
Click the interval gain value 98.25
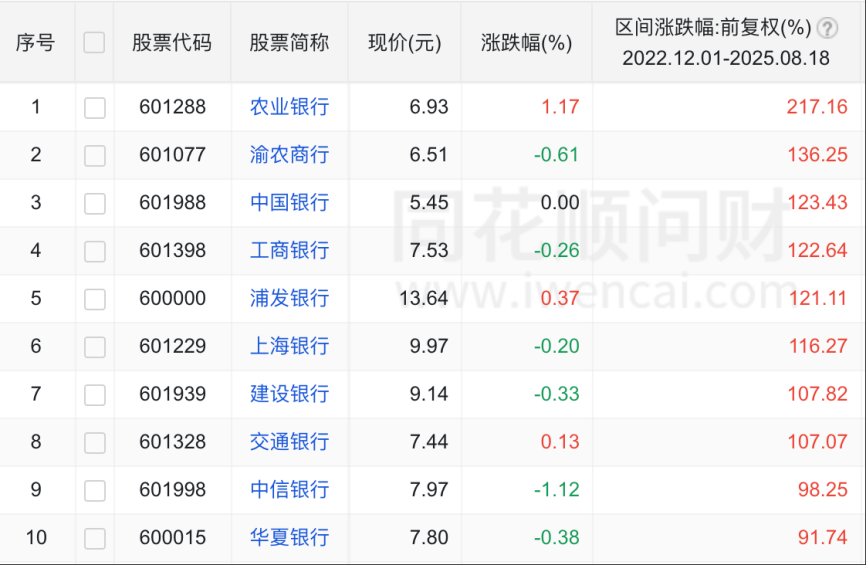[x=822, y=489]
